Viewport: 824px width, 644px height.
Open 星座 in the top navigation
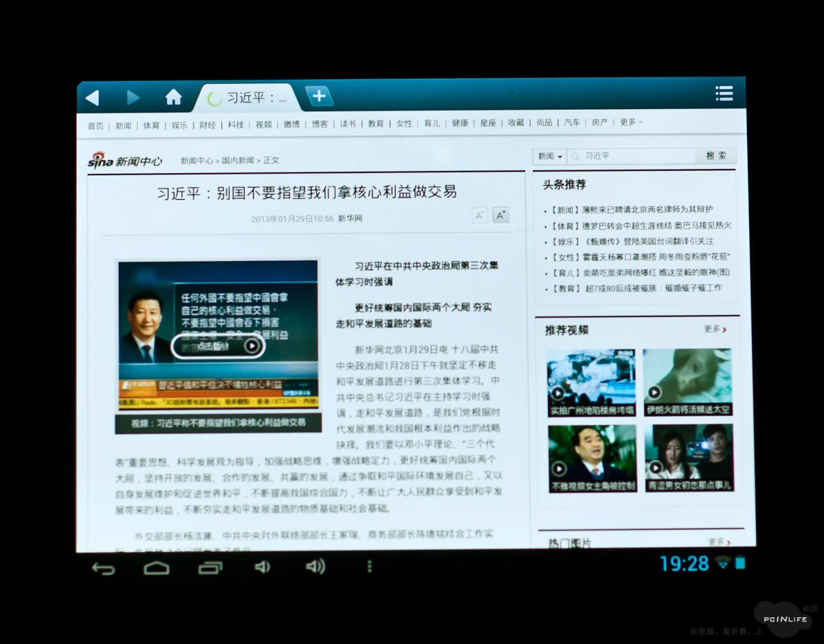tap(488, 123)
